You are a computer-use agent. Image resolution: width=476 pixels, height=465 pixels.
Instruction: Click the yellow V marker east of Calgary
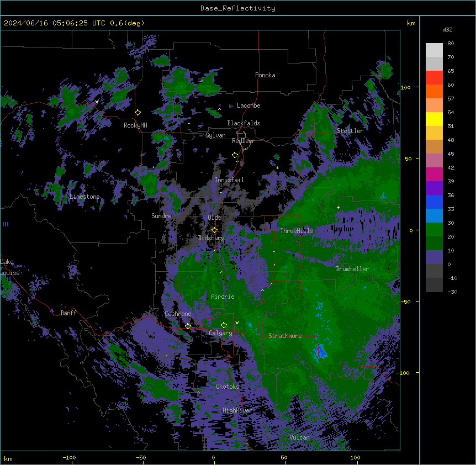point(237,323)
